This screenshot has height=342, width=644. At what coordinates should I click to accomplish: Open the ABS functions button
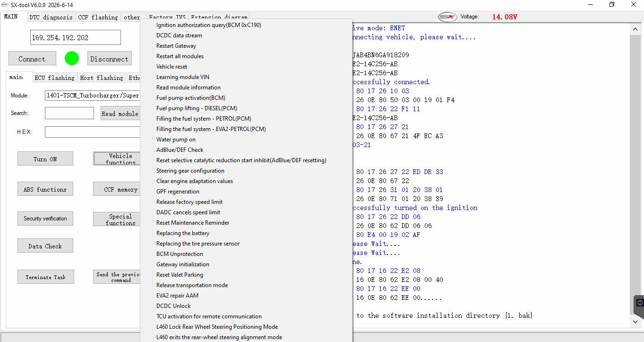(45, 189)
